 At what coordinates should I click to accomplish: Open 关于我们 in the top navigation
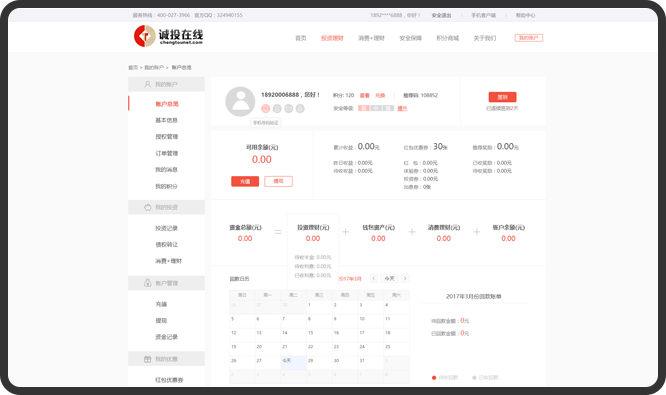pos(485,38)
